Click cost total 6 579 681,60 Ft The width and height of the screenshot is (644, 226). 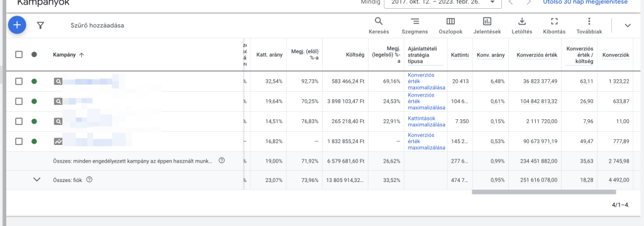[x=346, y=161]
